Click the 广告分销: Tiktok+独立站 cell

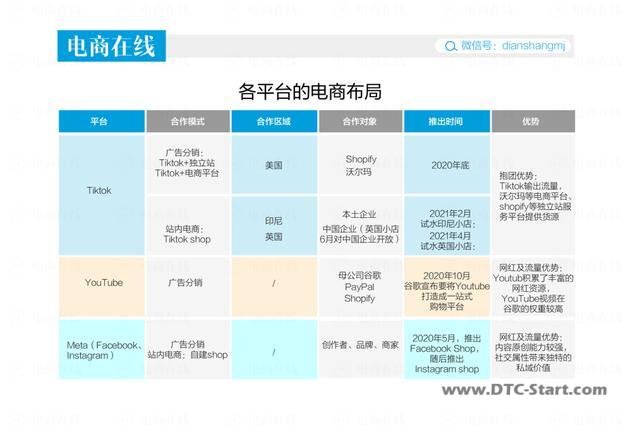click(188, 164)
